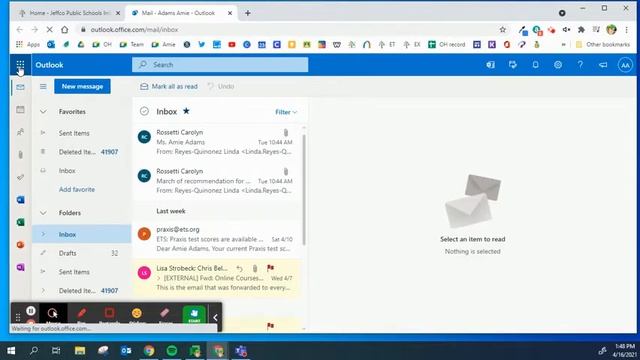Click Add favorite link

pos(77,189)
